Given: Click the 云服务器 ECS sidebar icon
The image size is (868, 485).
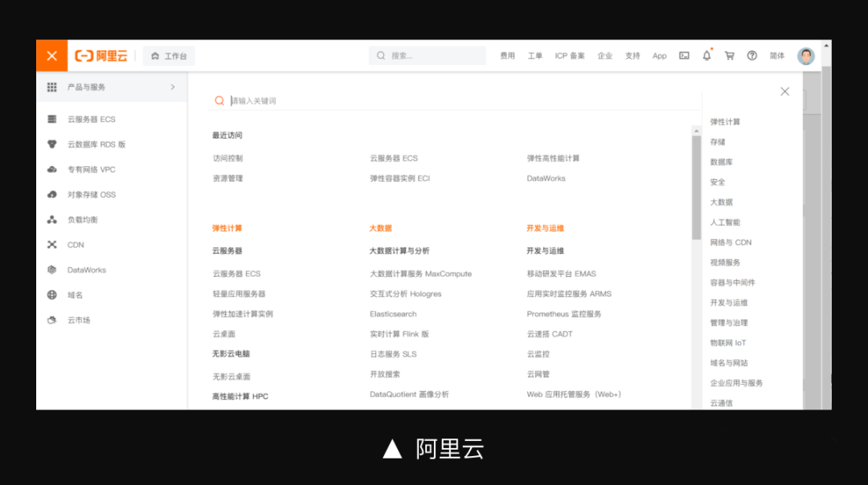Looking at the screenshot, I should (x=52, y=119).
